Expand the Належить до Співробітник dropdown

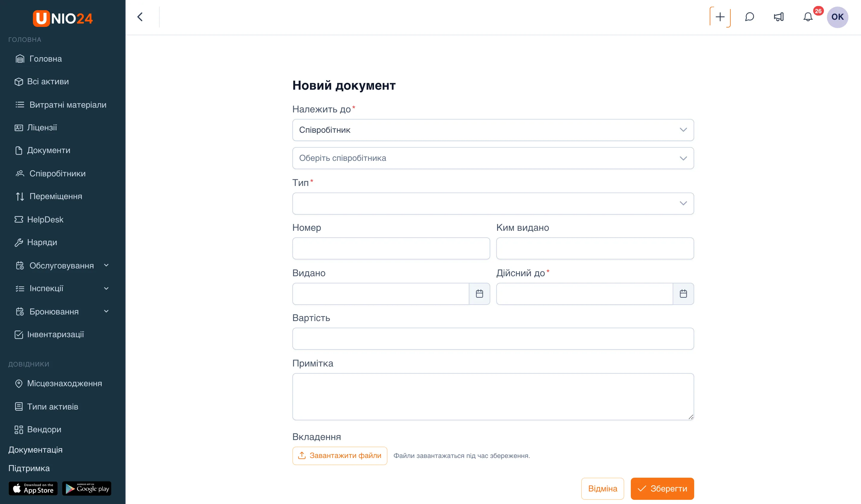pos(493,130)
